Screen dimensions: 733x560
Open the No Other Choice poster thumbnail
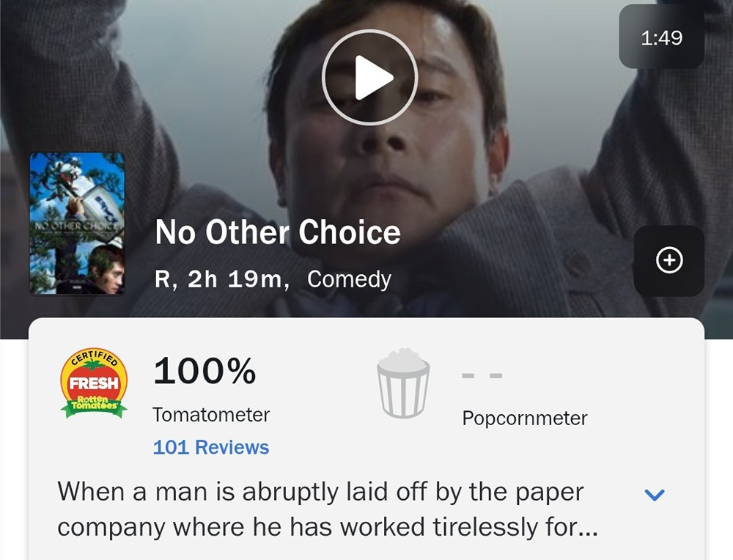click(77, 224)
